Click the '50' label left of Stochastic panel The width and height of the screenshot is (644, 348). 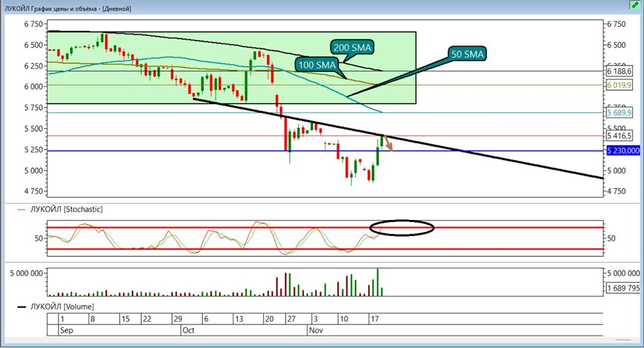(x=39, y=238)
